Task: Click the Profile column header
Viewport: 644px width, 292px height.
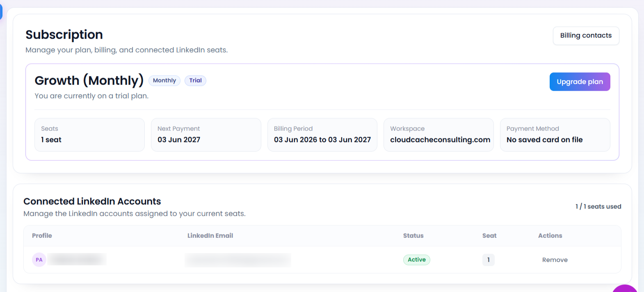Action: pos(42,236)
